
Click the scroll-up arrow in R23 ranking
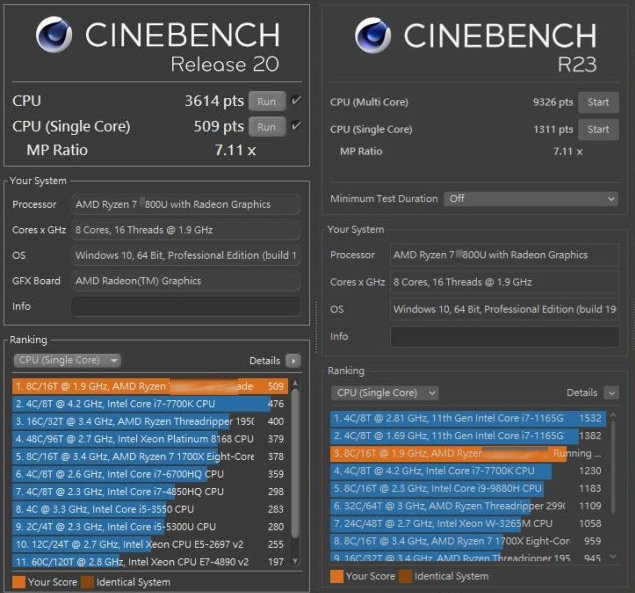coord(613,415)
